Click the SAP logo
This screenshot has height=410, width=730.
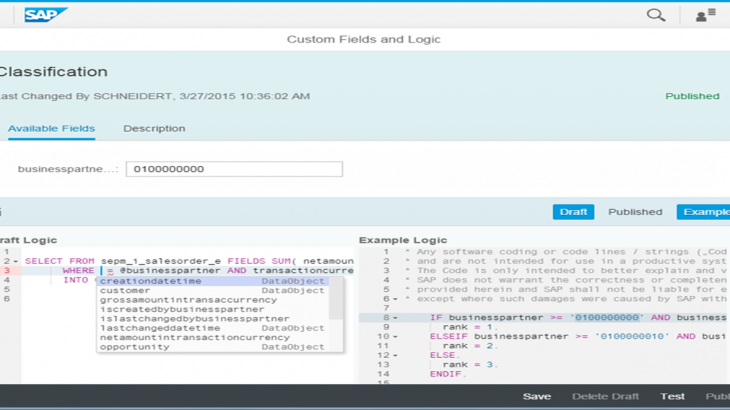pyautogui.click(x=46, y=15)
